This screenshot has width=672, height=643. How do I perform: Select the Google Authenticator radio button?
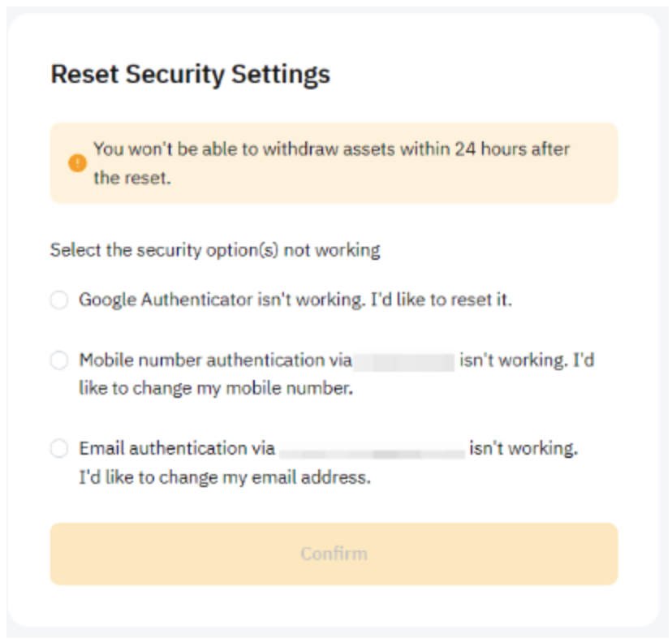coord(59,300)
